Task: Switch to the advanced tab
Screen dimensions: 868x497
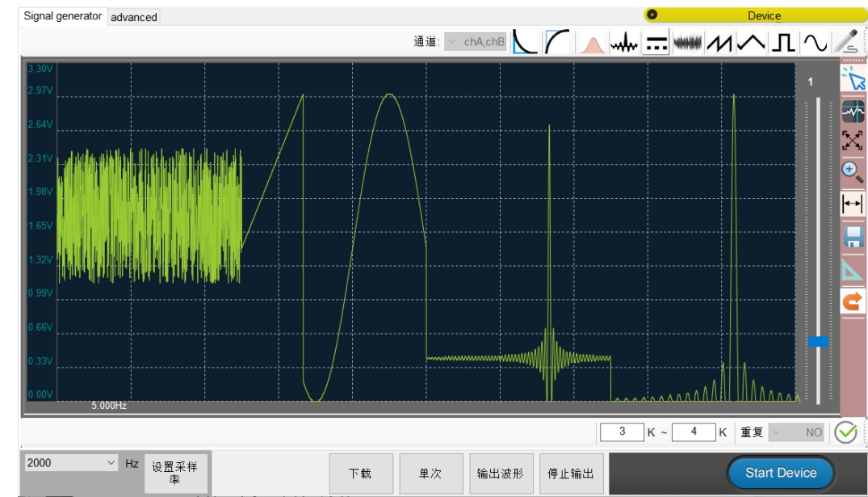Action: 134,17
